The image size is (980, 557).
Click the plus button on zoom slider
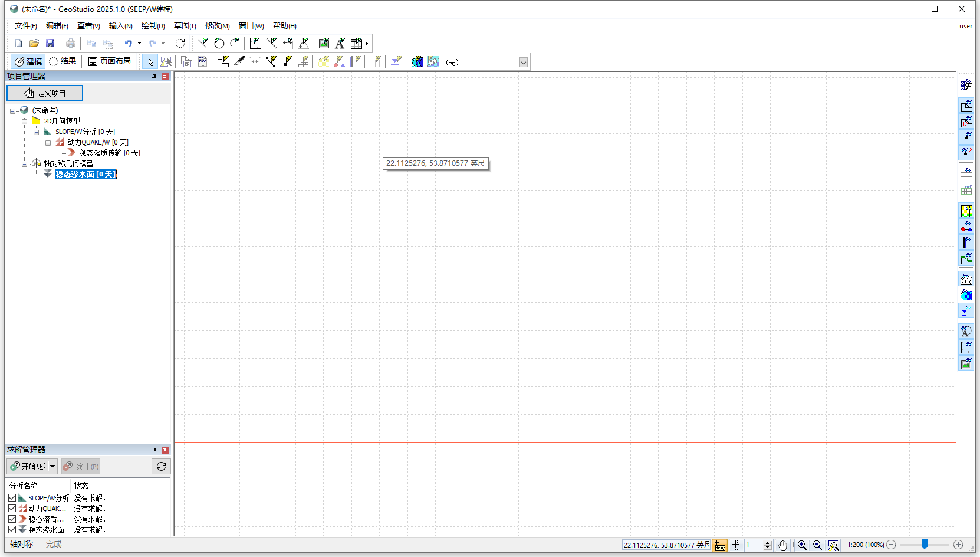click(958, 545)
